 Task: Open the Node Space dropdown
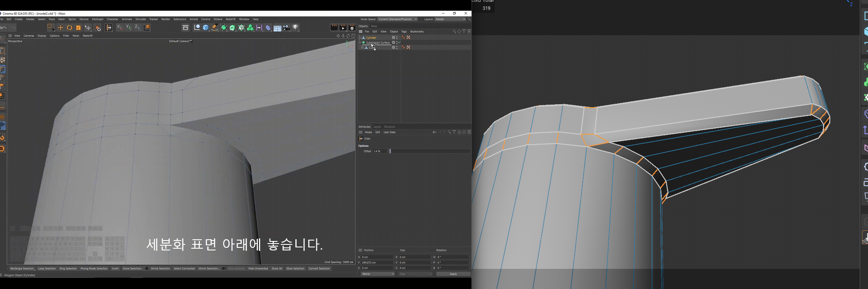(x=397, y=19)
